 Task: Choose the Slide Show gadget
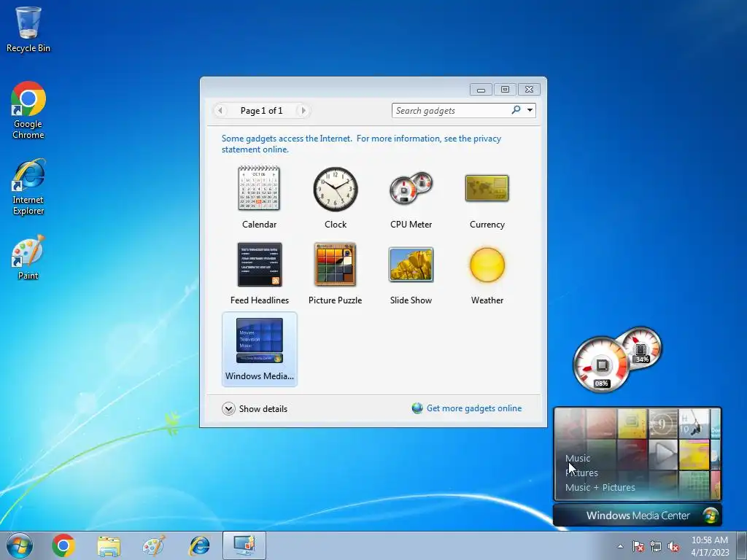[411, 273]
